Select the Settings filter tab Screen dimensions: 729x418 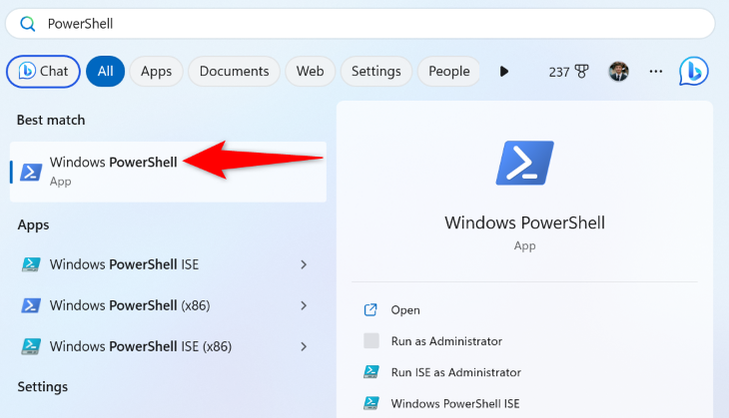click(x=376, y=71)
